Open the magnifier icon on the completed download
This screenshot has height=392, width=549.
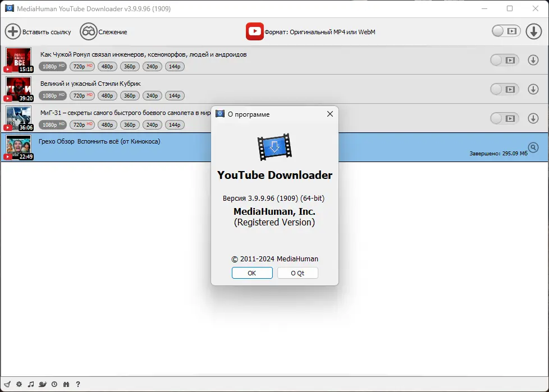point(533,147)
